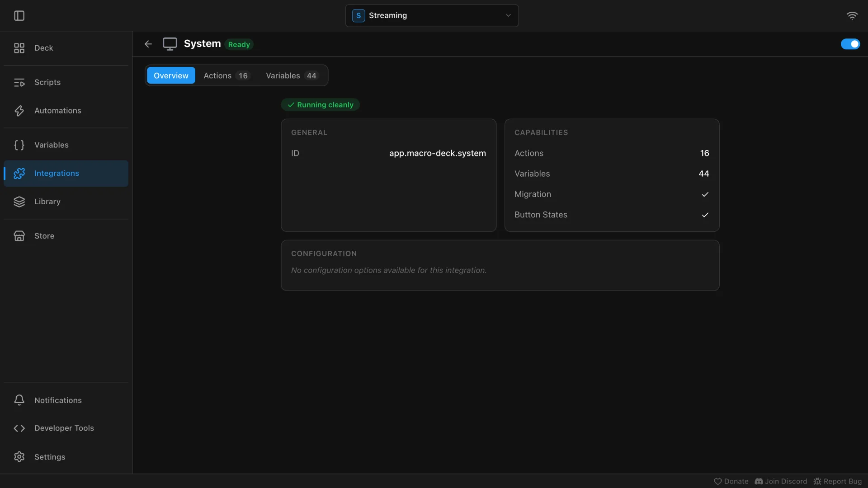Select the app.macro-deck.system ID value
The width and height of the screenshot is (868, 488).
pos(438,153)
